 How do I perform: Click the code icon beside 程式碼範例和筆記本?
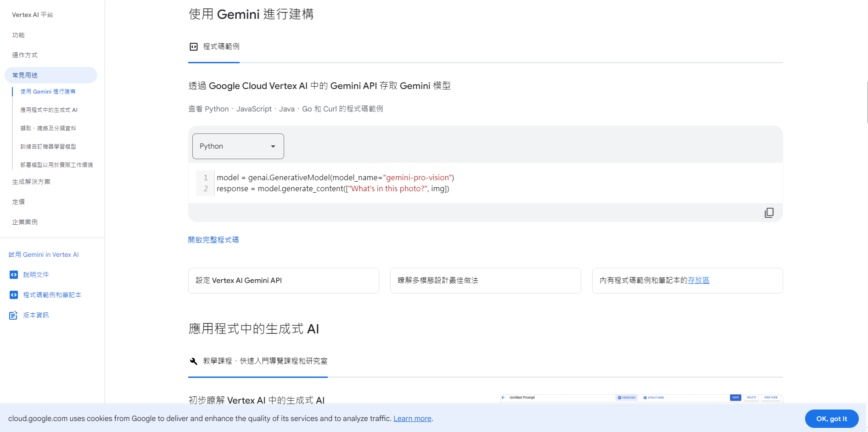pyautogui.click(x=14, y=295)
